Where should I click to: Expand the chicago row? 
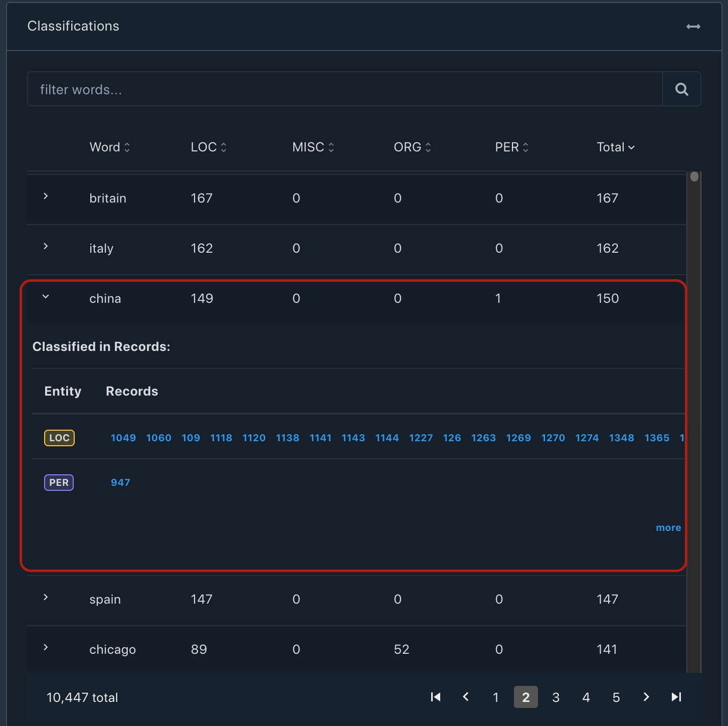tap(46, 647)
